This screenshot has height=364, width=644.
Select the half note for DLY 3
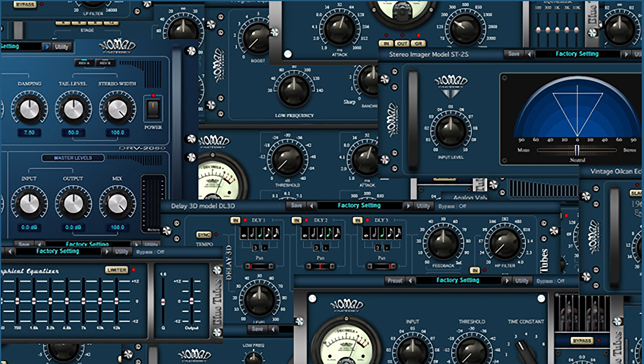[374, 233]
